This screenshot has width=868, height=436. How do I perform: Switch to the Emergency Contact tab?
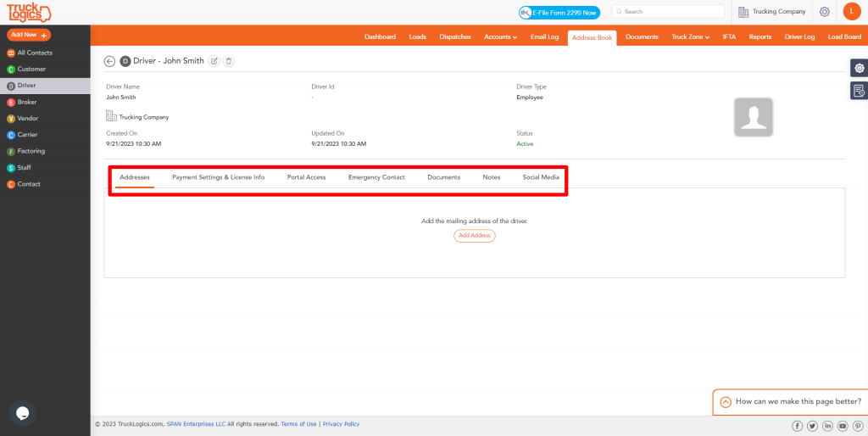click(x=376, y=177)
